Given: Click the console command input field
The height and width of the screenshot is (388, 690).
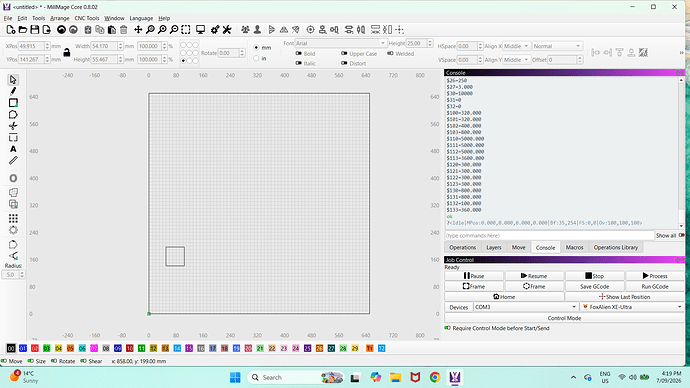Looking at the screenshot, I should click(x=549, y=235).
